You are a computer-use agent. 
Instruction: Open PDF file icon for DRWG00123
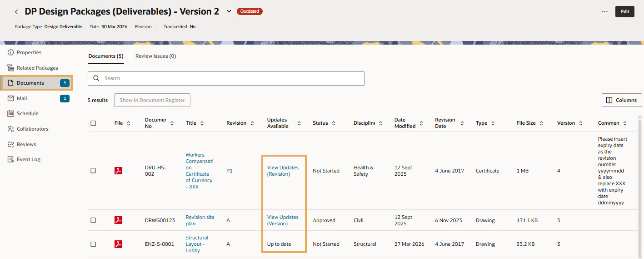tap(118, 220)
